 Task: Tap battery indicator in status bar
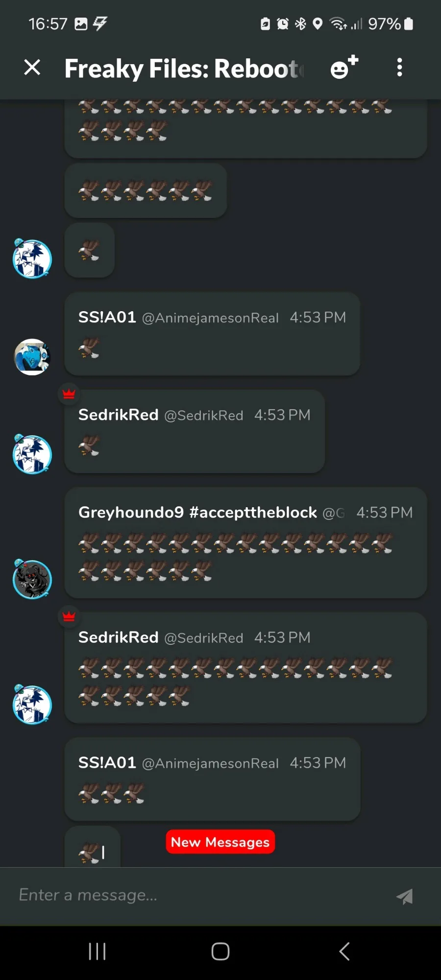409,24
